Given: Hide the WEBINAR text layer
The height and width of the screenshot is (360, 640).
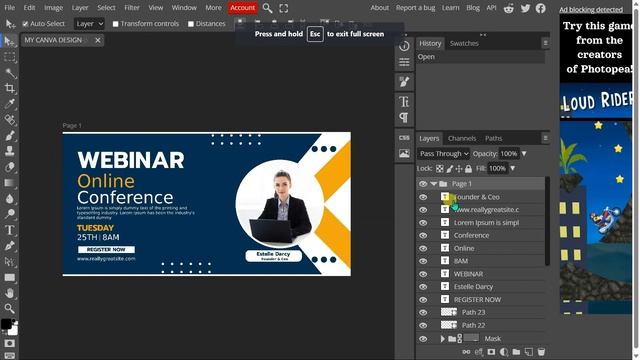Looking at the screenshot, I should pyautogui.click(x=423, y=274).
